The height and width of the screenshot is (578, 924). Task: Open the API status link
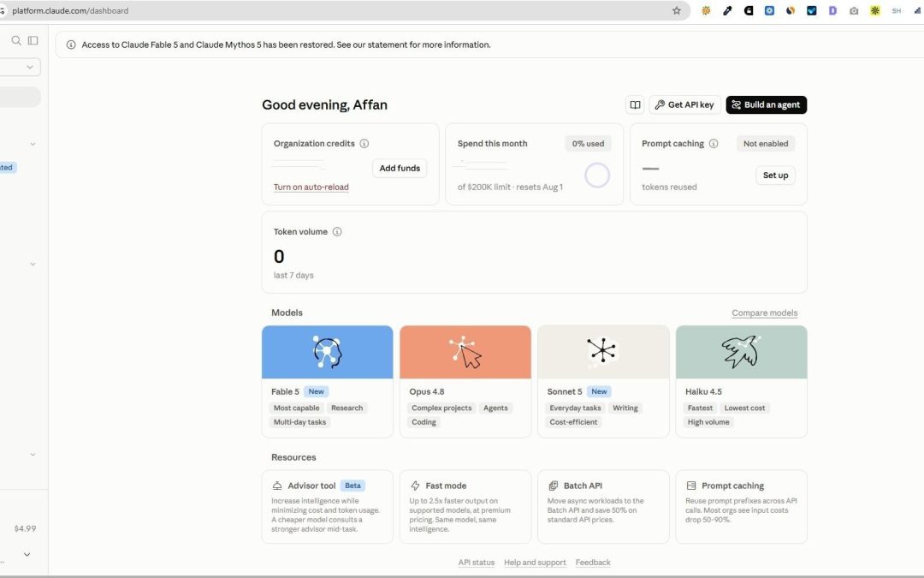pos(477,563)
